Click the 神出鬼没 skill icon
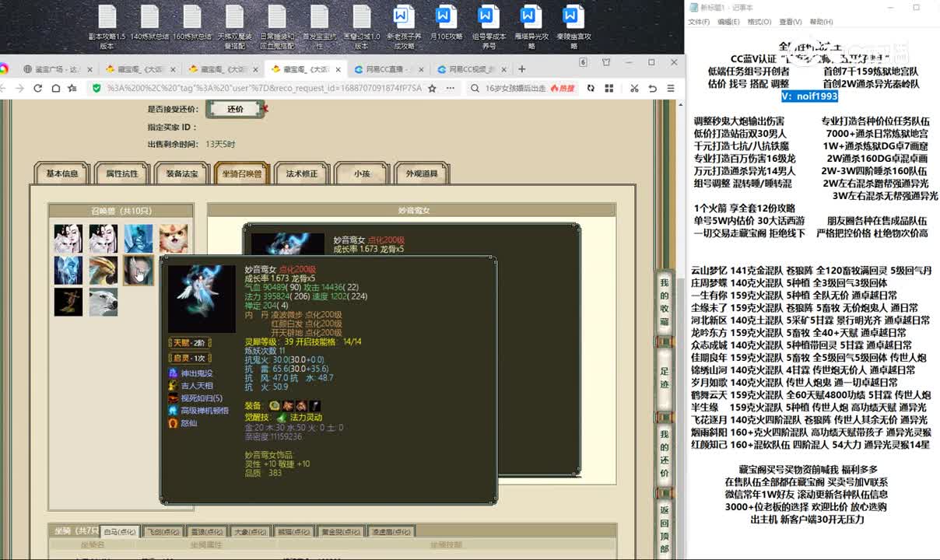Image resolution: width=940 pixels, height=560 pixels. (x=173, y=373)
